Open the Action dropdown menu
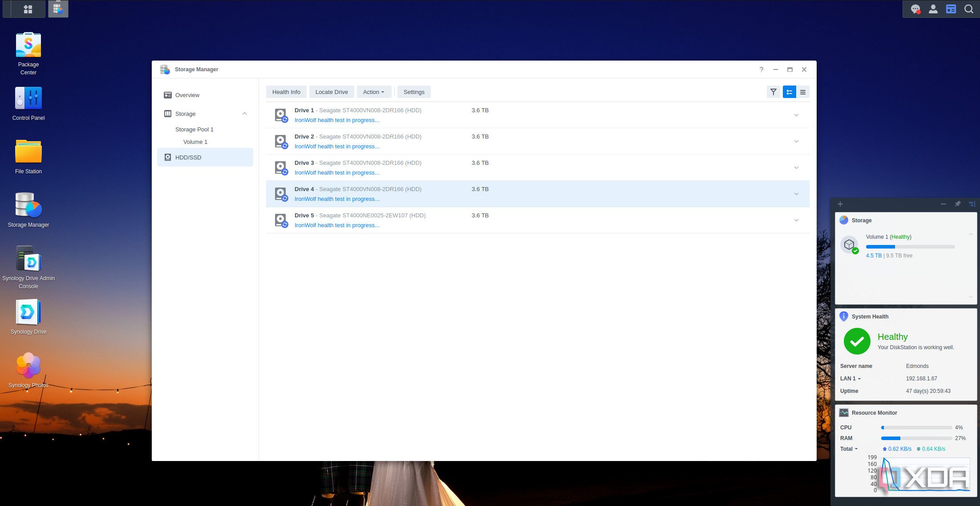 pos(374,92)
